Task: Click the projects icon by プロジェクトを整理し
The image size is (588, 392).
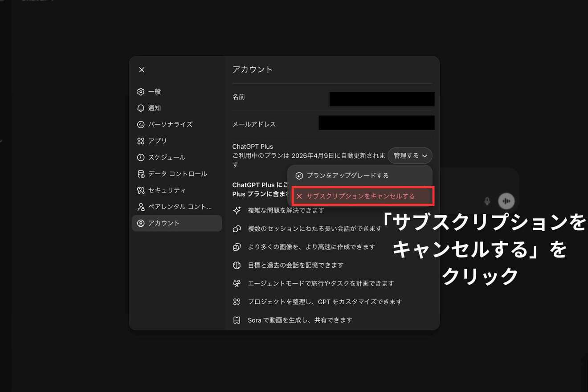Action: [x=237, y=302]
